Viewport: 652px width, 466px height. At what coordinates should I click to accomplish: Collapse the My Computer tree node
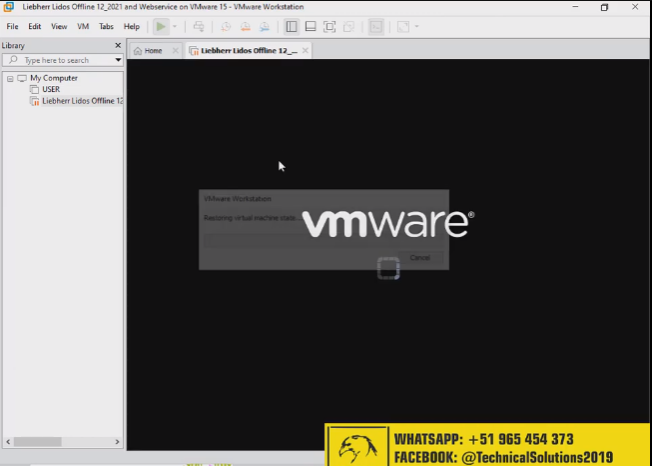click(x=9, y=78)
